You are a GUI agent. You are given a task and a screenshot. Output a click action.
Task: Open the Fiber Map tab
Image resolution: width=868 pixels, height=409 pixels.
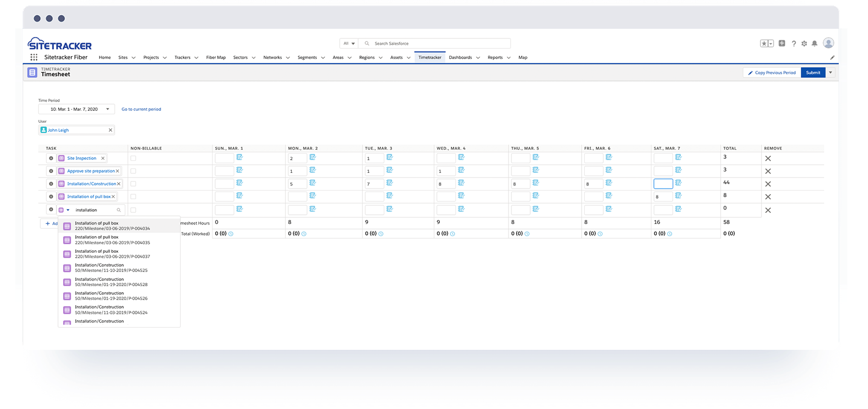point(216,58)
